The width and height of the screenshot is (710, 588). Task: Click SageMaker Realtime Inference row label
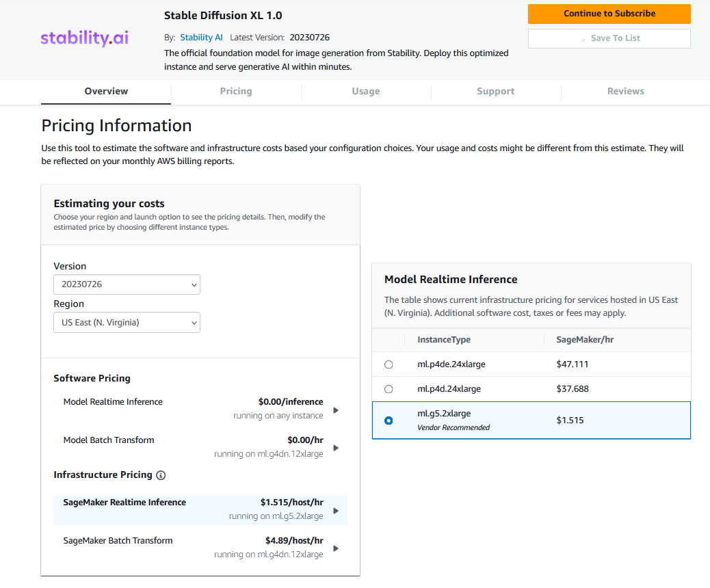[x=124, y=503]
